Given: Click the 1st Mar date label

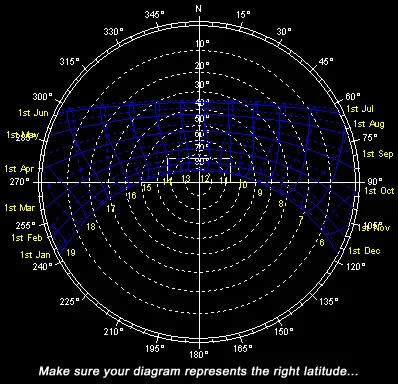Looking at the screenshot, I should pos(20,208).
